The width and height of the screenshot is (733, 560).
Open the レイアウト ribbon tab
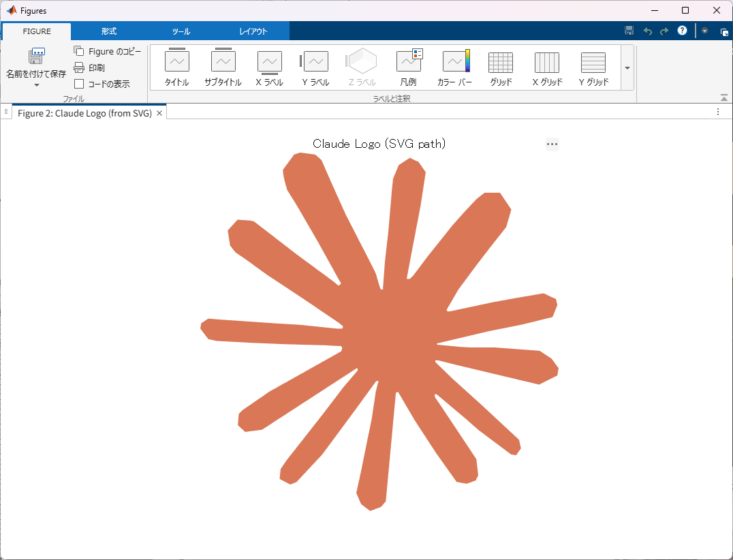click(253, 31)
